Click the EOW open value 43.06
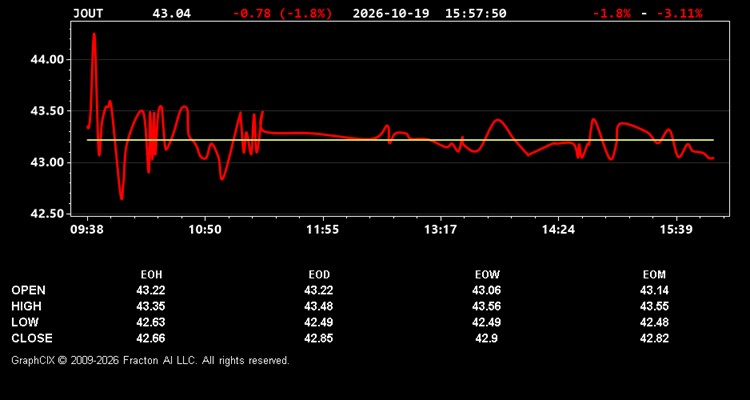This screenshot has height=400, width=750. click(486, 290)
